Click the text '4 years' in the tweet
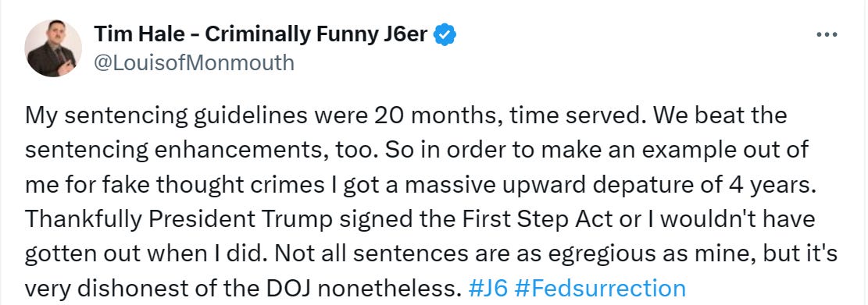The width and height of the screenshot is (868, 305). tap(777, 185)
